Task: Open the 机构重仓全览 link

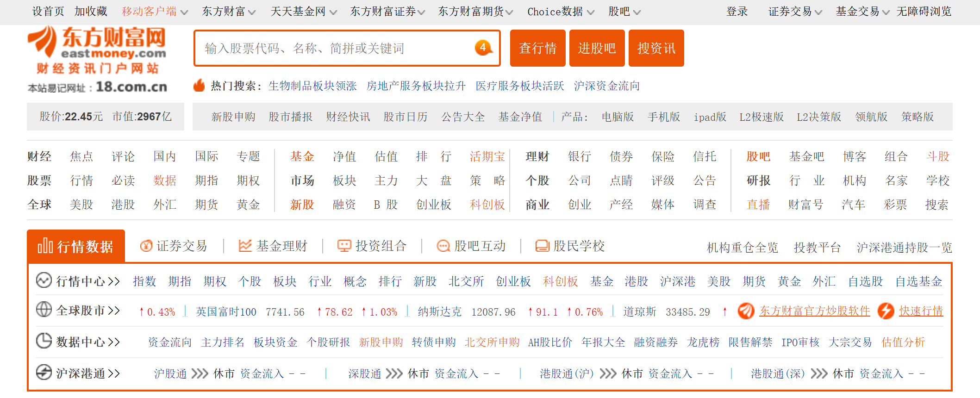Action: [x=743, y=248]
